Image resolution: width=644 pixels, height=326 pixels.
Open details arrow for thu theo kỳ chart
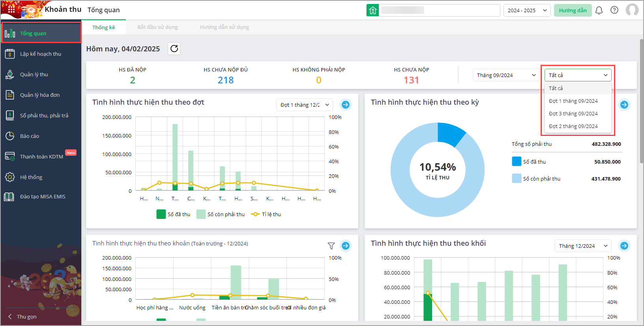[x=624, y=105]
